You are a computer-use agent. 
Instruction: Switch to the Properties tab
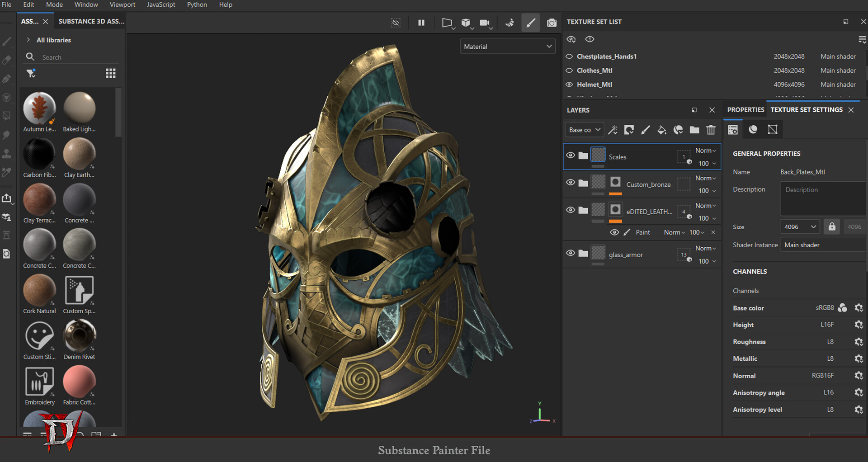[745, 110]
